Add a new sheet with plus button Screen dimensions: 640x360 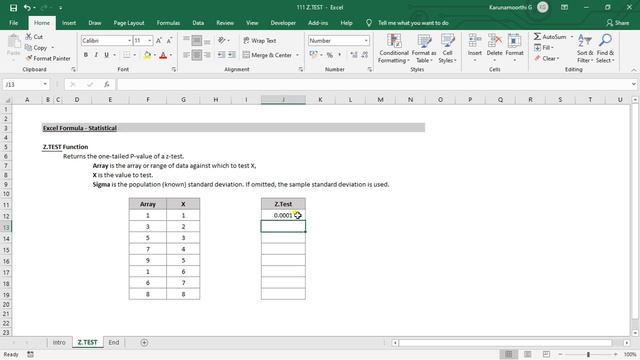click(144, 342)
